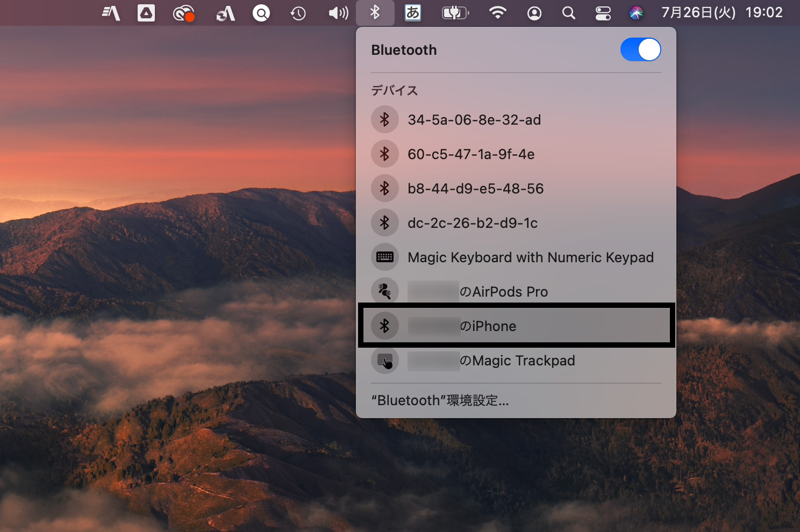Click the Bluetooth icon beside iPhone
800x532 pixels.
pos(384,326)
